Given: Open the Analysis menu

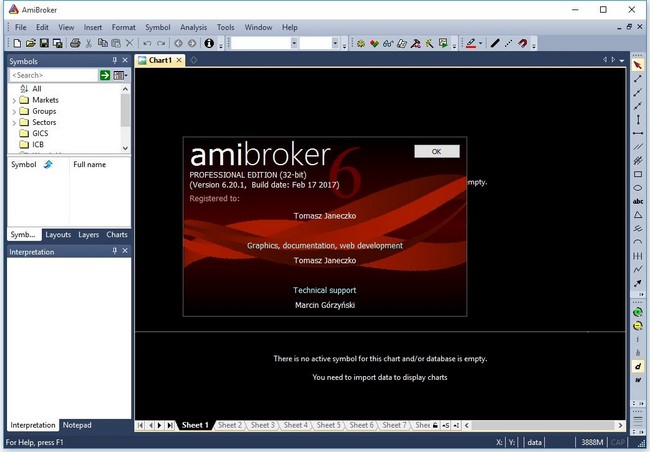Looking at the screenshot, I should click(193, 27).
